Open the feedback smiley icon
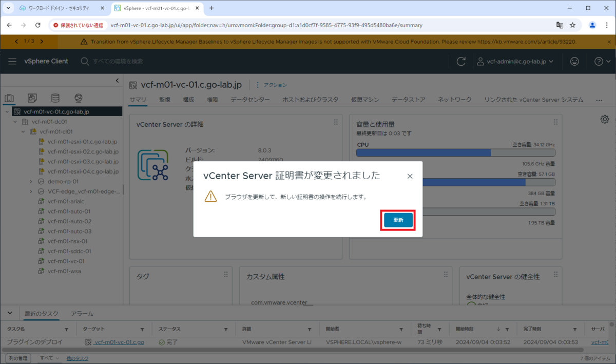 click(x=574, y=61)
